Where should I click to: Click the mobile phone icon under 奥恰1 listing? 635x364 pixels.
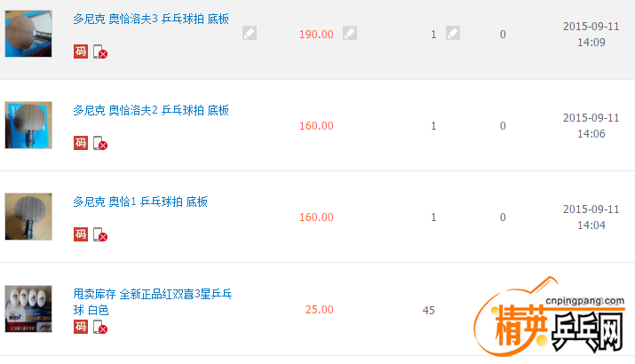click(x=99, y=235)
